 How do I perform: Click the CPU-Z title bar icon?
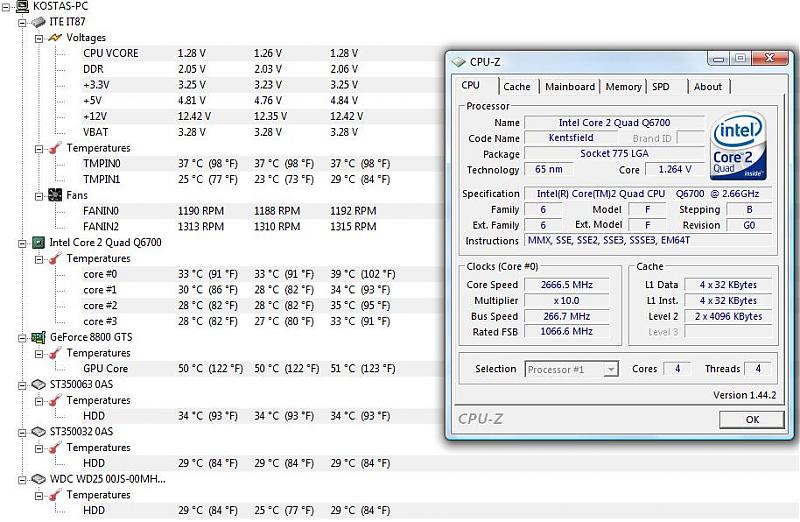[459, 62]
